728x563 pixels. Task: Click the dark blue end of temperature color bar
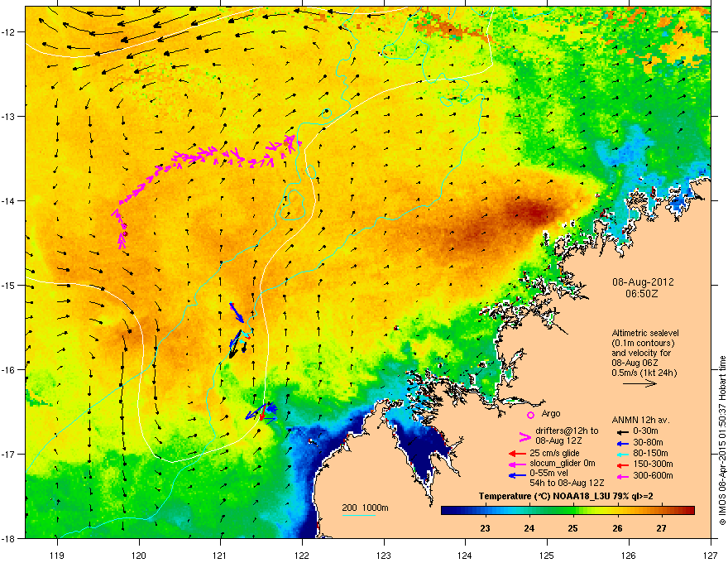446,511
